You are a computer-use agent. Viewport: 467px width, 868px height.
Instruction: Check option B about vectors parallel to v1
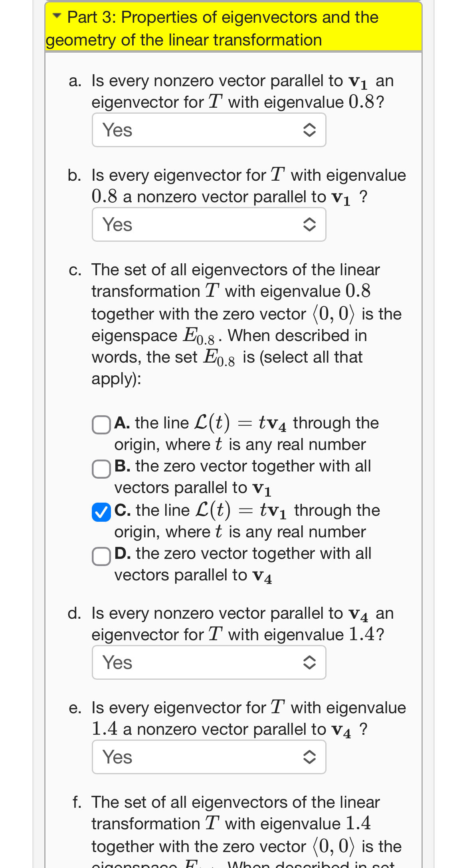101,469
